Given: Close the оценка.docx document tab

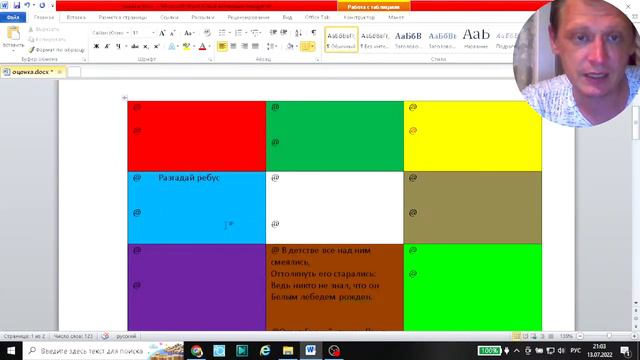Looking at the screenshot, I should [59, 72].
